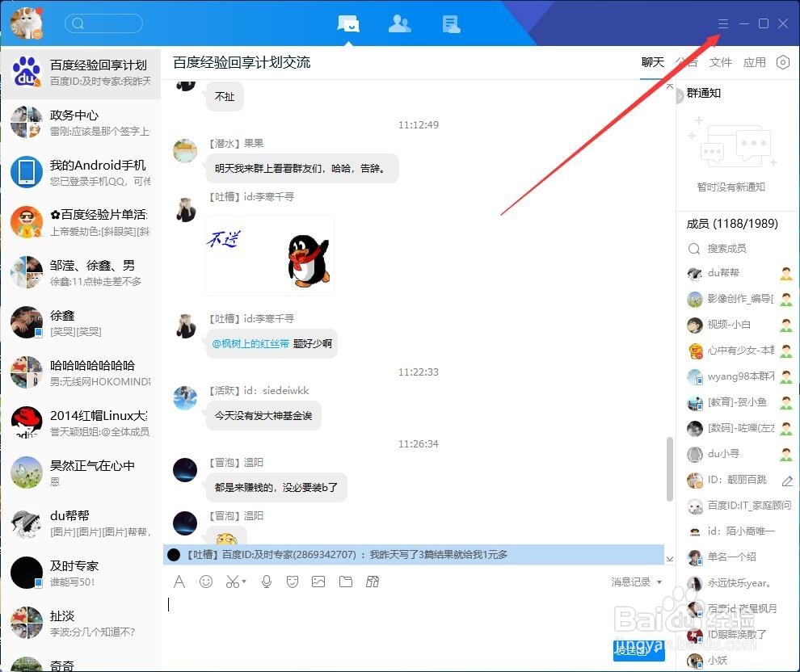800x672 pixels.
Task: Select member 永远快乐year in list
Action: [x=739, y=583]
